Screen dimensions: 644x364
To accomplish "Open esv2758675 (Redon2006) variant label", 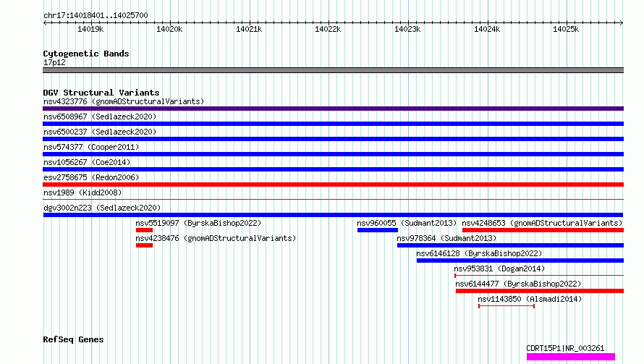I will tap(91, 177).
